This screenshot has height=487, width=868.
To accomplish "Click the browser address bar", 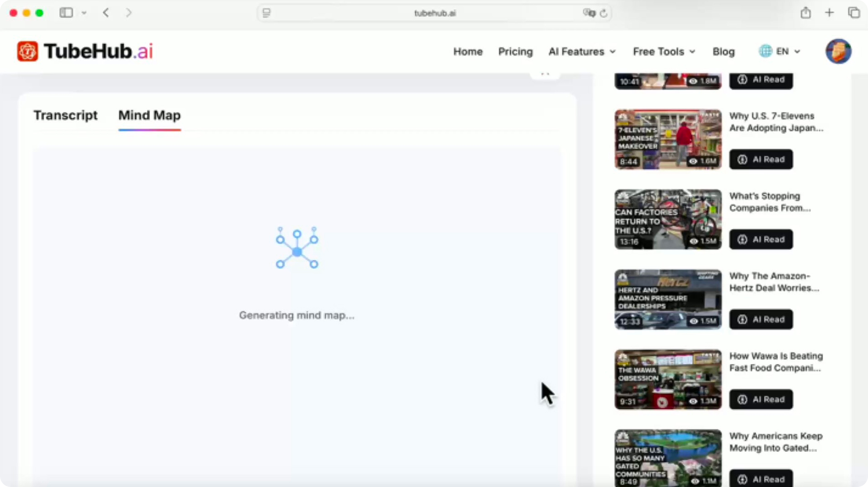I will pos(434,13).
